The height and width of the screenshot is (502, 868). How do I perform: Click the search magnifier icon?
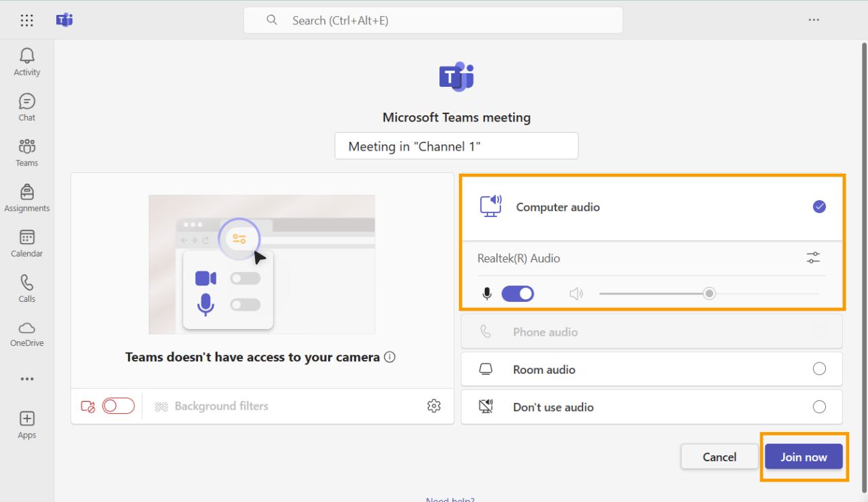pyautogui.click(x=272, y=20)
